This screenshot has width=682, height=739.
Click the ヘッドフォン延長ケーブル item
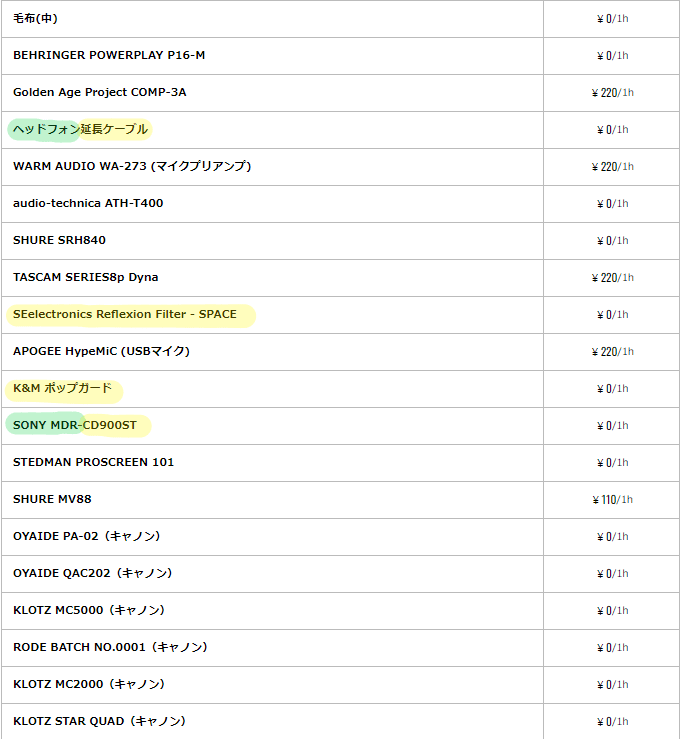click(x=80, y=129)
